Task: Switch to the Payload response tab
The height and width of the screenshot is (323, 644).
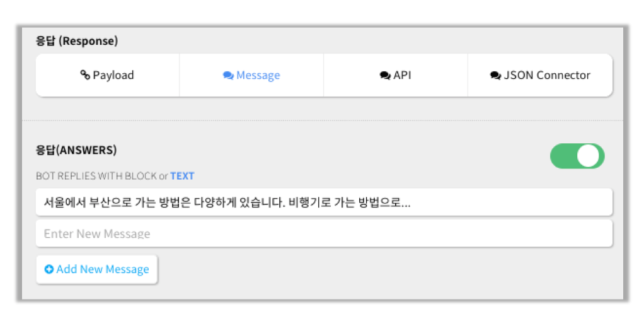Action: pyautogui.click(x=108, y=75)
